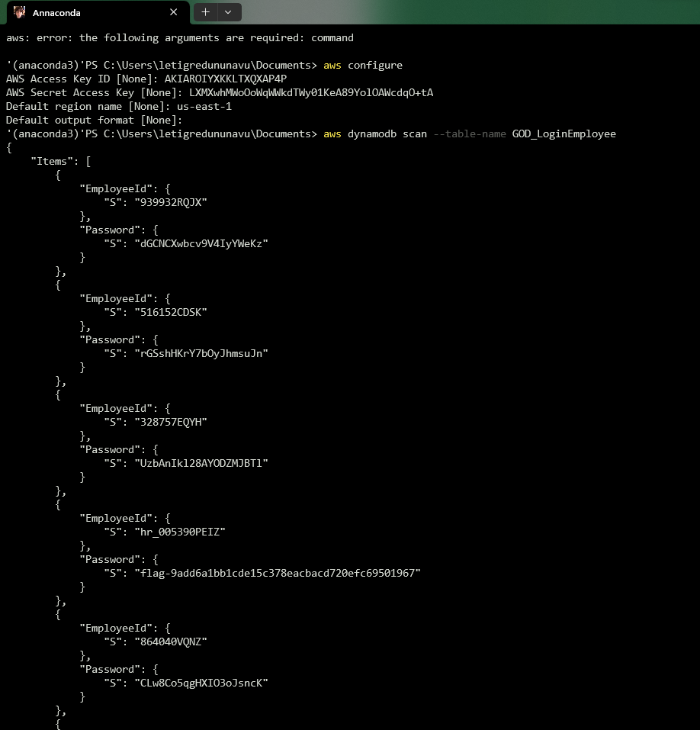This screenshot has height=730, width=700.
Task: Click employee ID 516152CDSK
Action: (170, 313)
